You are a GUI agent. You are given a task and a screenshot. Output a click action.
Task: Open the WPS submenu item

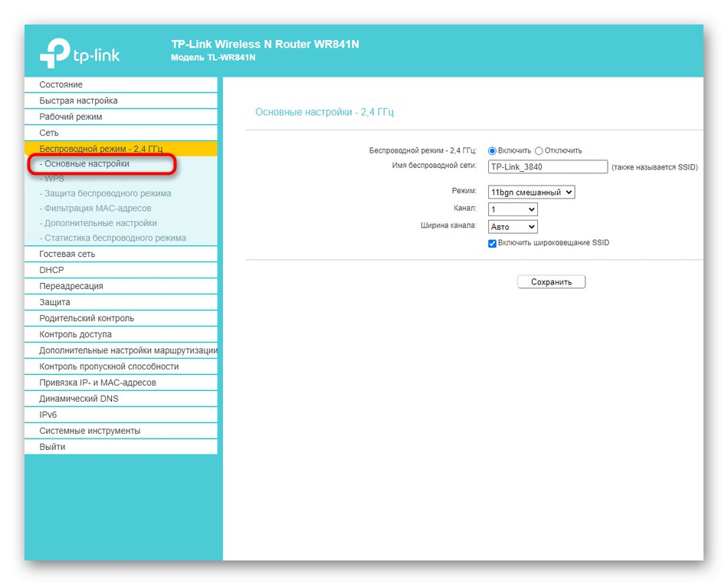pos(51,179)
